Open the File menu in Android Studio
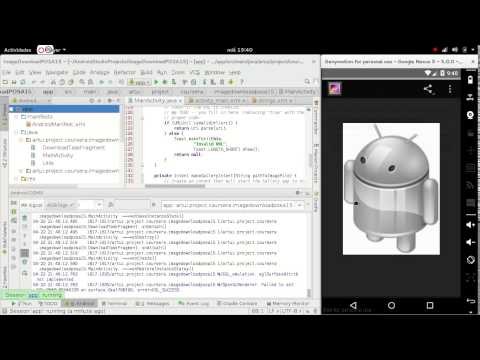Viewport: 480px width, 360px height. click(x=6, y=72)
